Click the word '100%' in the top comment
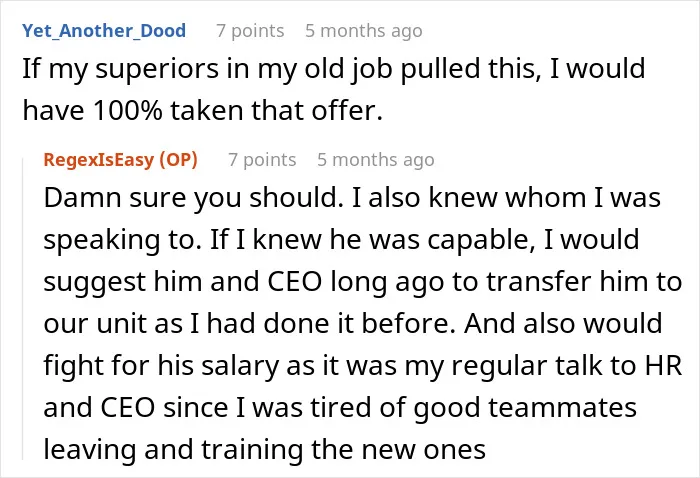 [x=128, y=110]
